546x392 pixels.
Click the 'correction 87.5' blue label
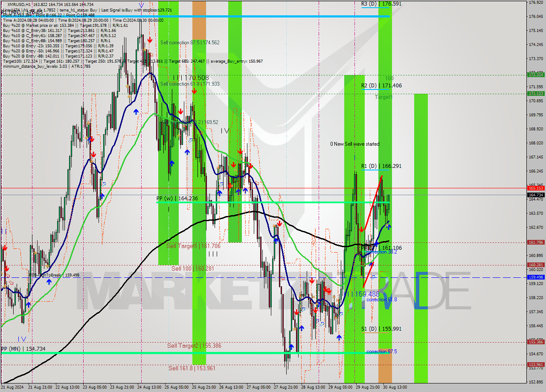tap(382, 352)
